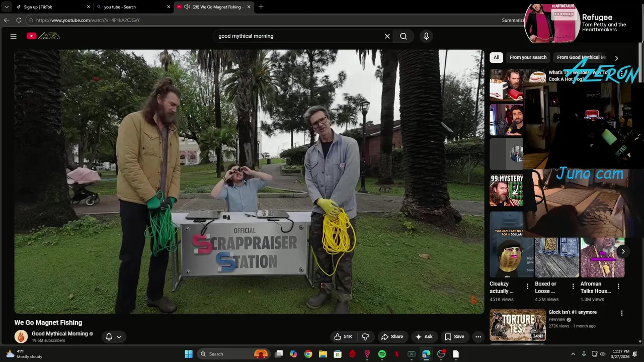Open the Ask AI button
The width and height of the screenshot is (644, 362).
click(x=424, y=337)
